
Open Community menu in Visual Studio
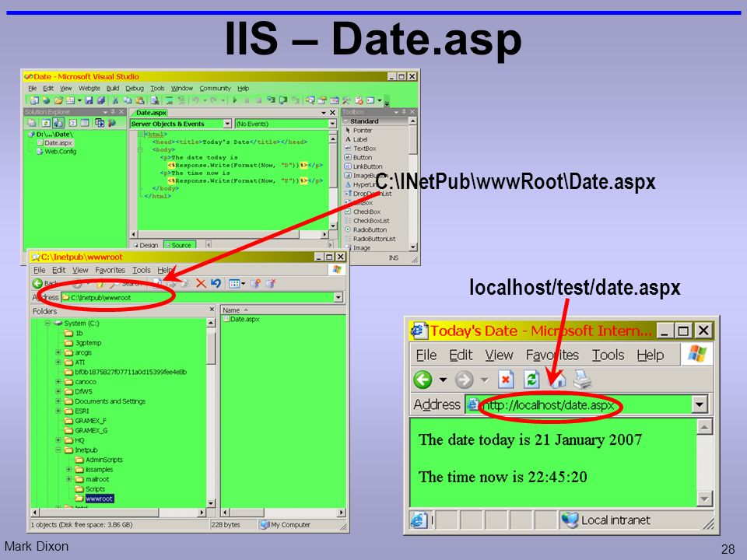coord(215,89)
